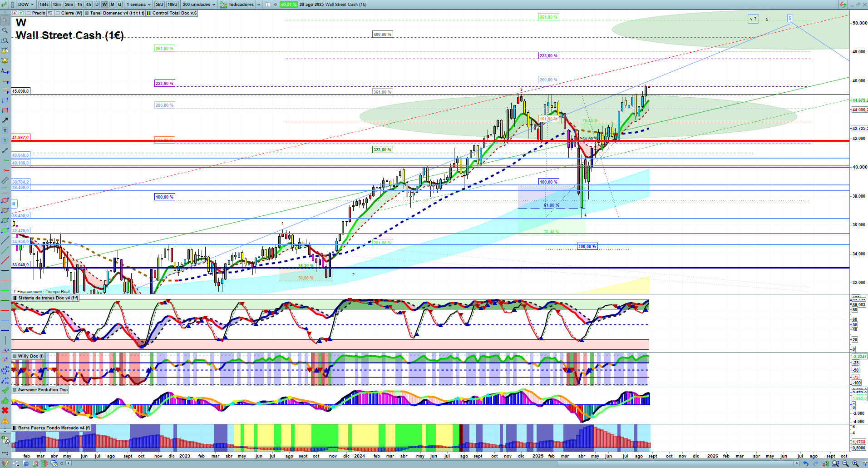Click the Indicadores button
This screenshot has width=868, height=468.
point(237,5)
